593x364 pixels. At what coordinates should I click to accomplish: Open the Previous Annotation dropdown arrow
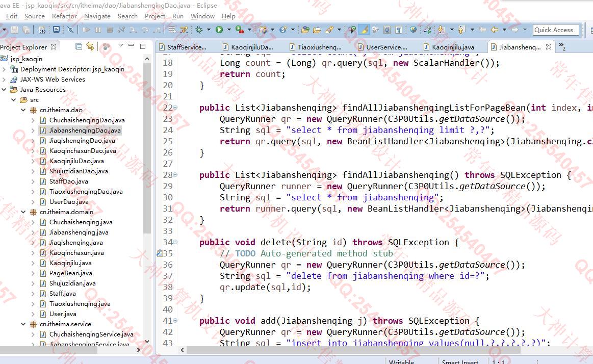point(472,30)
